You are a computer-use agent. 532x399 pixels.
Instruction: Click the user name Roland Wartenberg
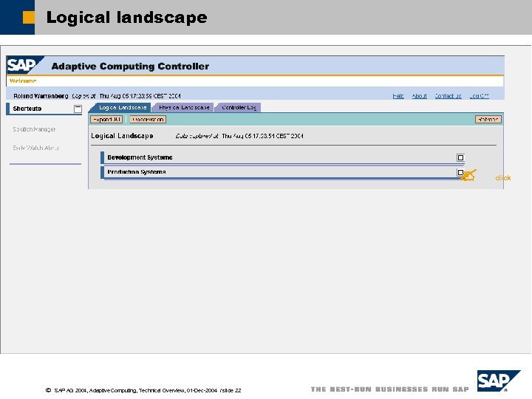click(x=41, y=96)
